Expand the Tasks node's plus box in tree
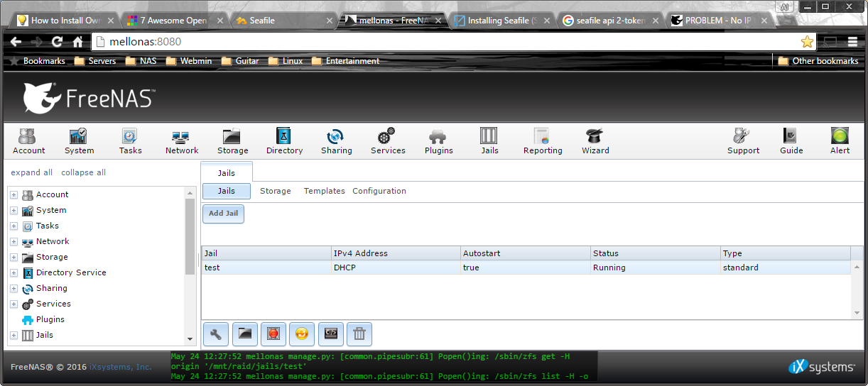The height and width of the screenshot is (386, 868). [13, 226]
